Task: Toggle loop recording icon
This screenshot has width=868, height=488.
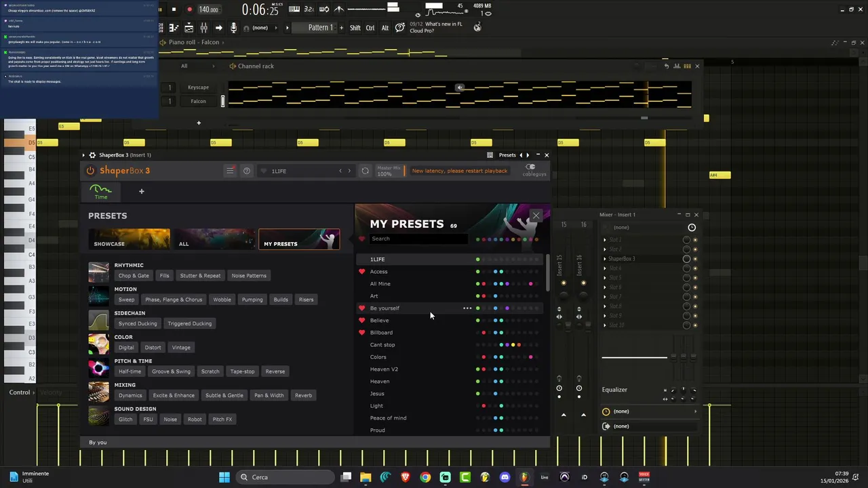Action: pyautogui.click(x=325, y=9)
